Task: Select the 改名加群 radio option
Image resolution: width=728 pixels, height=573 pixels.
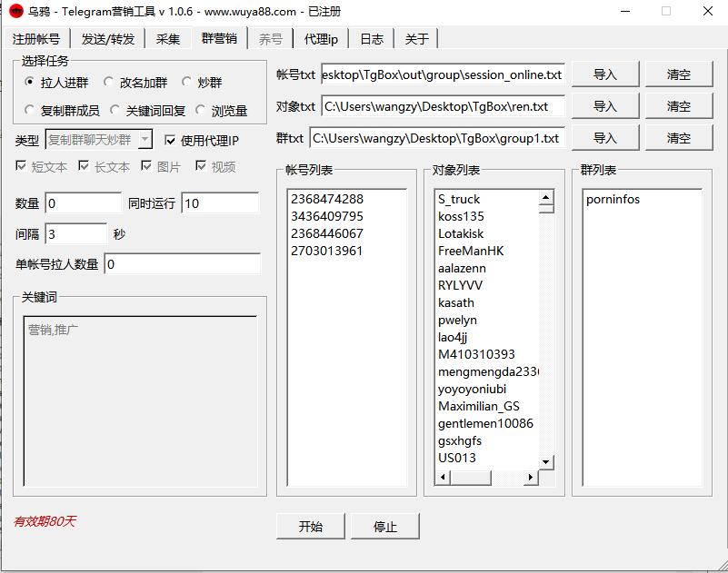Action: coord(109,82)
